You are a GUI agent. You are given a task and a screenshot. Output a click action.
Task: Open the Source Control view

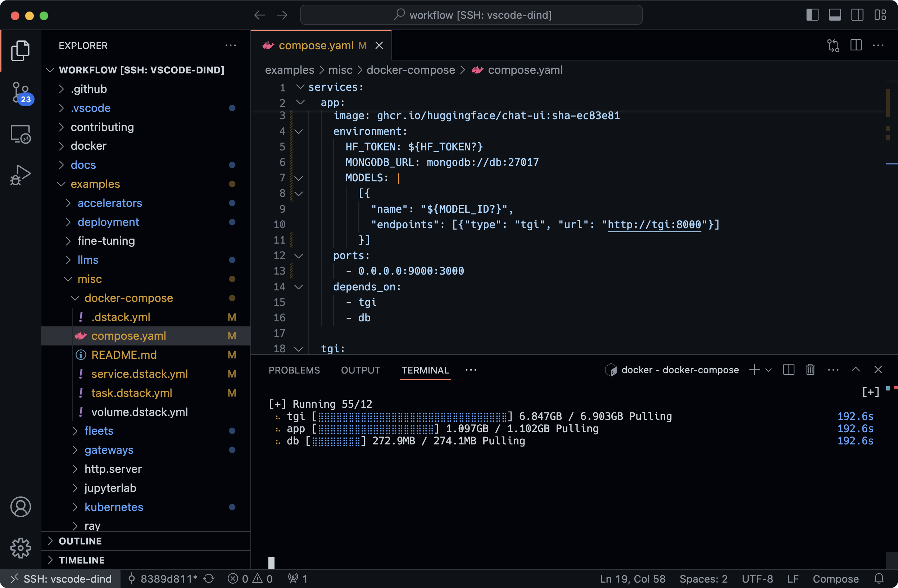coord(21,92)
